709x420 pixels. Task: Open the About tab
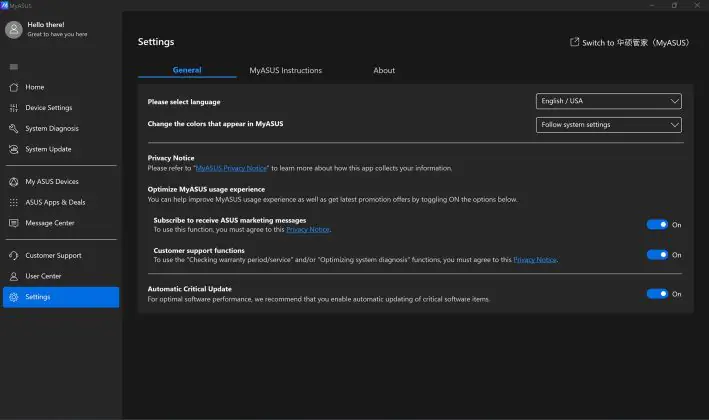pos(384,71)
